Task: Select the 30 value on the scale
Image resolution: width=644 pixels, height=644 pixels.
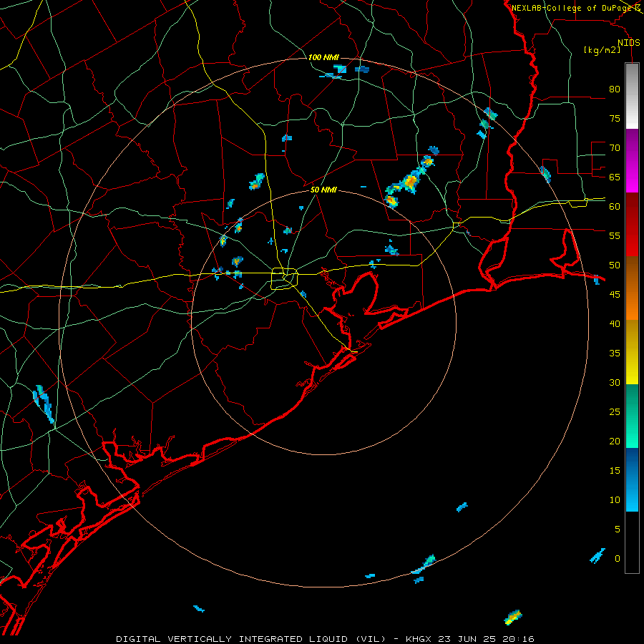Action: click(x=615, y=382)
